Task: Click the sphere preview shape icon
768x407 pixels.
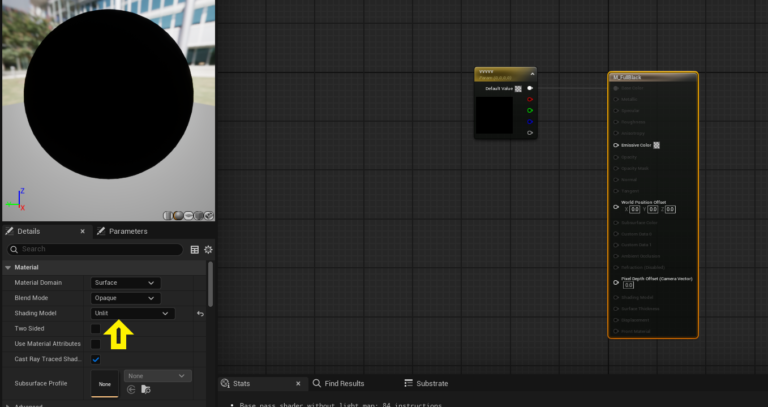Action: pyautogui.click(x=178, y=215)
